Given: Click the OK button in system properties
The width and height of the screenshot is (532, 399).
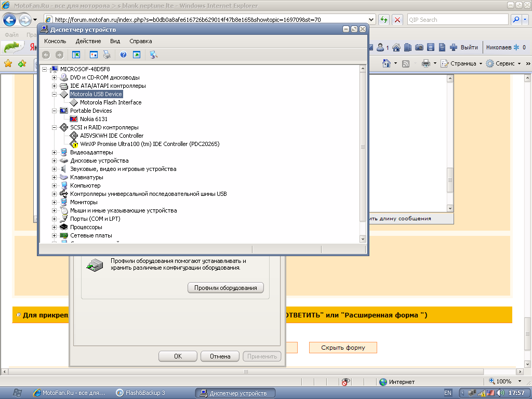Looking at the screenshot, I should click(178, 356).
